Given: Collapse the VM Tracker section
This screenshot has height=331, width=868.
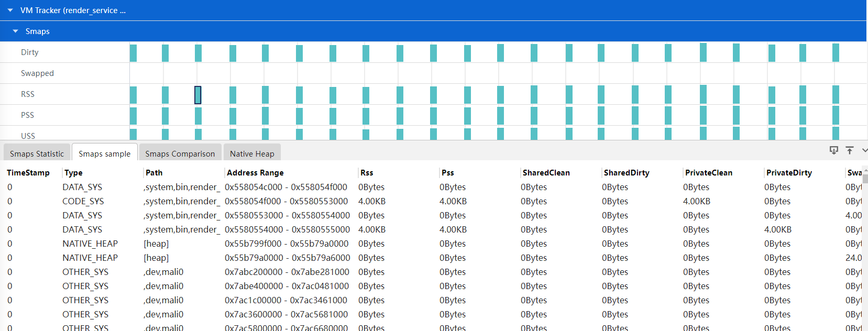Looking at the screenshot, I should 10,10.
